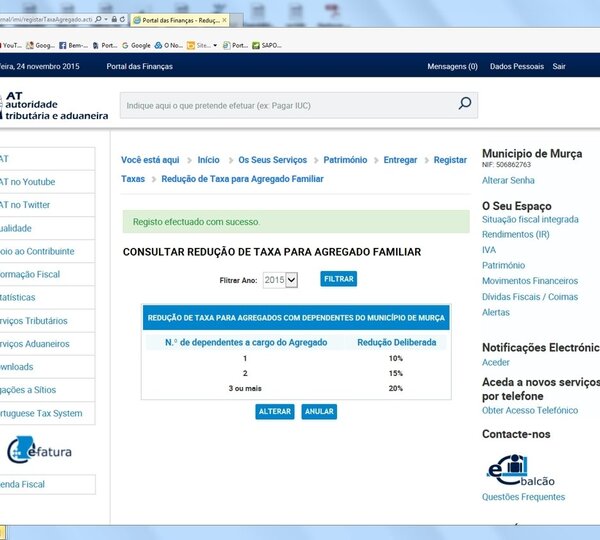This screenshot has height=540, width=600.
Task: Open the e-fatura logo link
Action: point(40,450)
